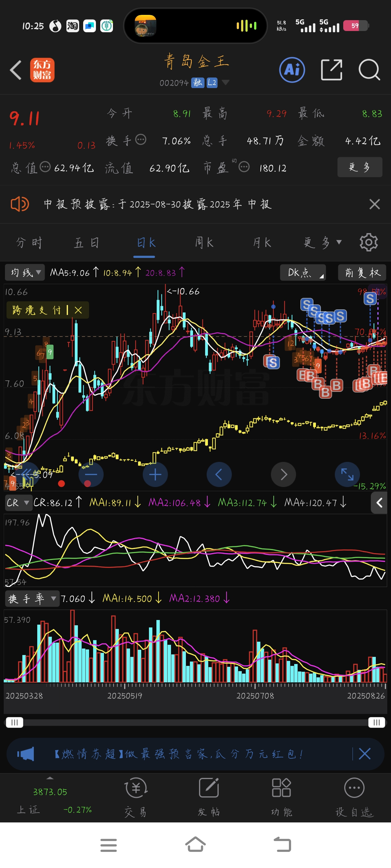This screenshot has height=868, width=391.
Task: Tap the 20250708 date label
Action: (255, 696)
